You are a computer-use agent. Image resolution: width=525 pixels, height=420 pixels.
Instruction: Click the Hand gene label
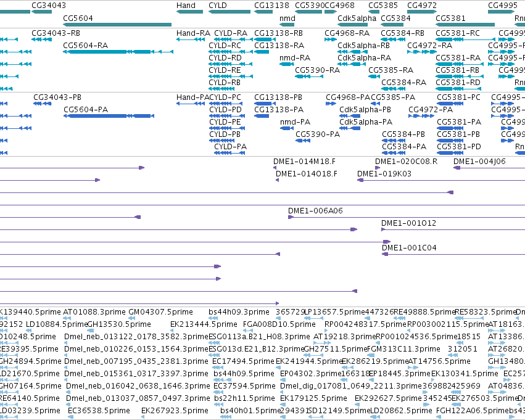(x=186, y=6)
